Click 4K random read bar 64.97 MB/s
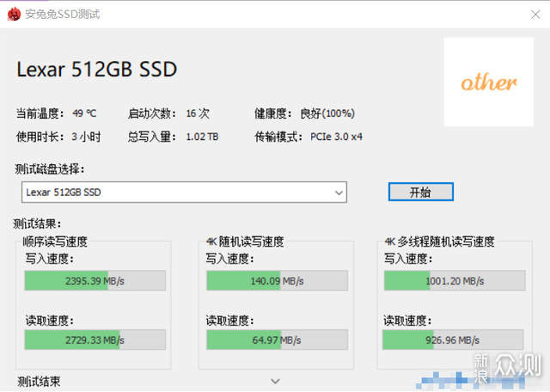Image resolution: width=550 pixels, height=392 pixels. pyautogui.click(x=277, y=340)
